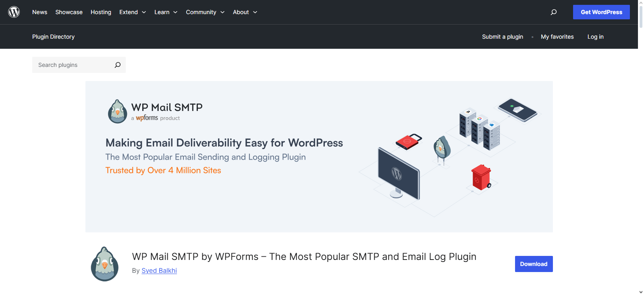The image size is (644, 295).
Task: Click the WordPress logo icon
Action: coord(14,12)
